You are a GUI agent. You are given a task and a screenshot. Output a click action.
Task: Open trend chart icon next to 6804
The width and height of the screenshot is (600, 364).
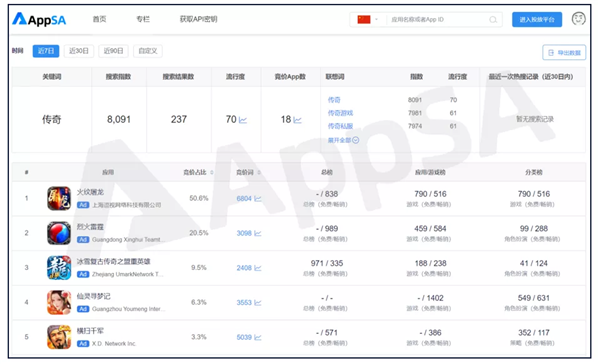258,199
